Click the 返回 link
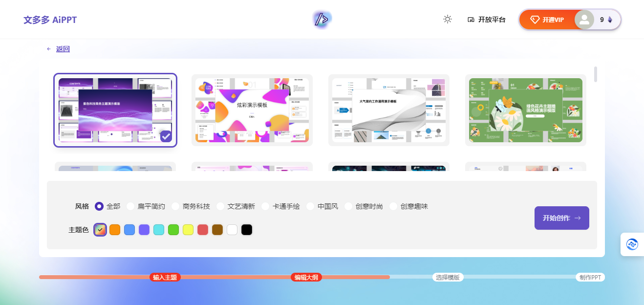The height and width of the screenshot is (305, 644). point(63,49)
